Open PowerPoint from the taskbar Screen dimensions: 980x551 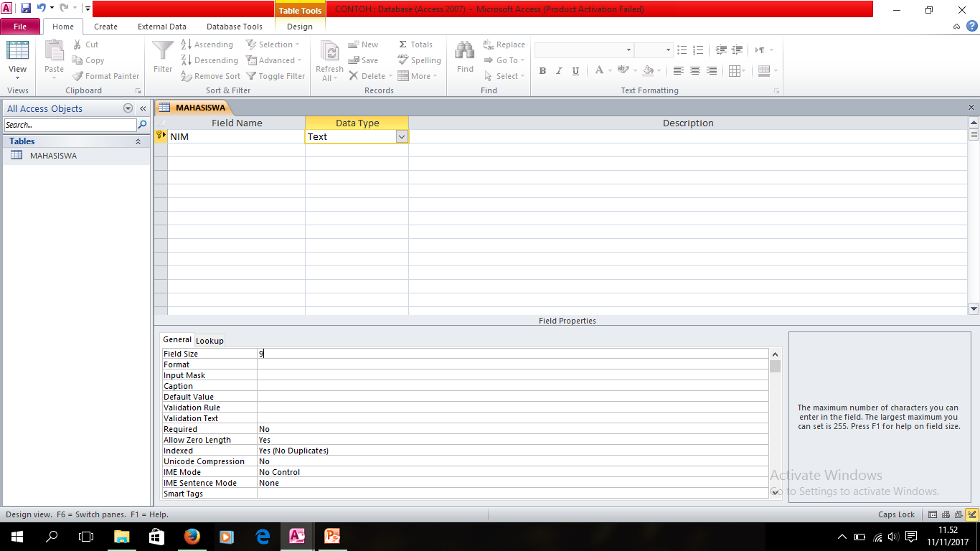pyautogui.click(x=332, y=536)
